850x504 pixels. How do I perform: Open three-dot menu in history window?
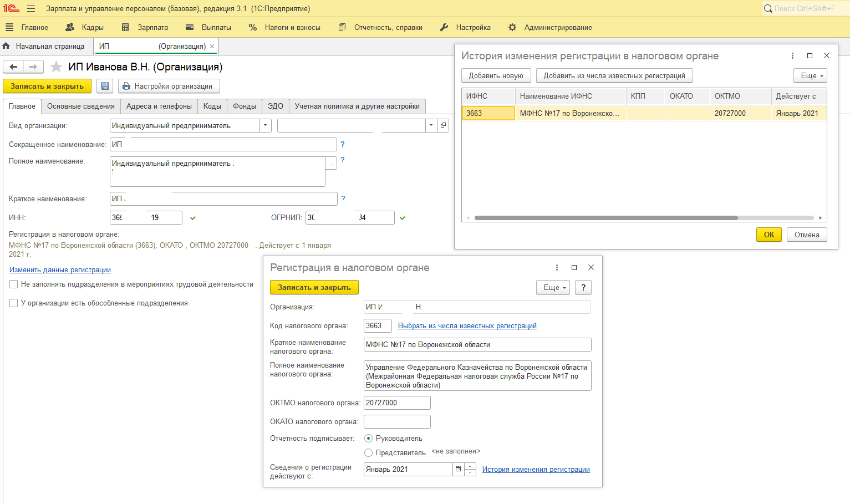(792, 55)
